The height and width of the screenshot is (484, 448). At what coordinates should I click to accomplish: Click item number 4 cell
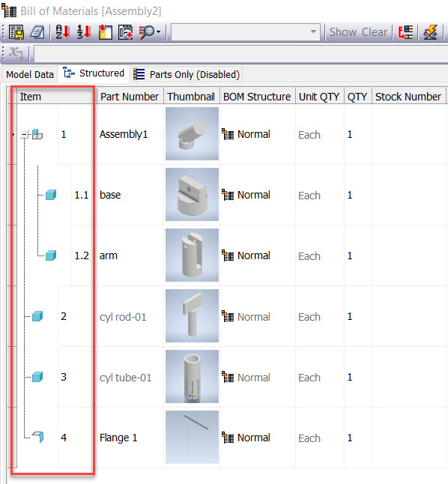tap(76, 438)
